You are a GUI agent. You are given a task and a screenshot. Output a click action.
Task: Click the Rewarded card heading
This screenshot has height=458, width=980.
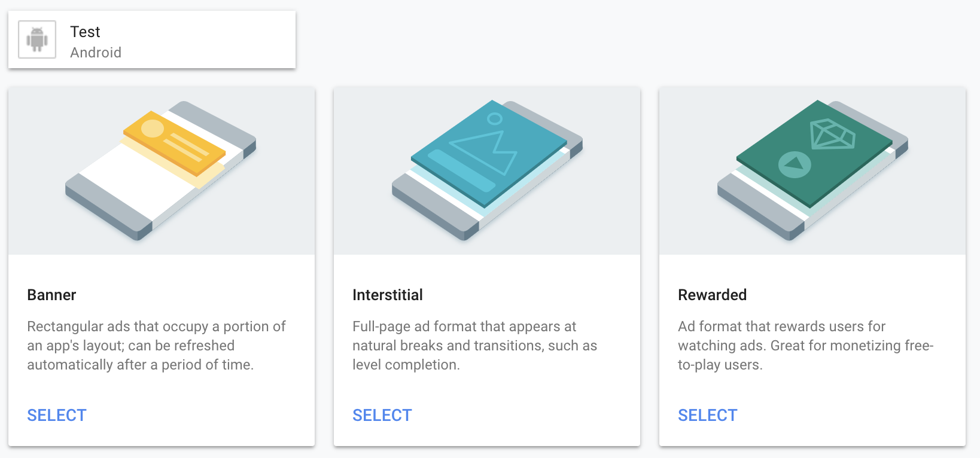[712, 295]
